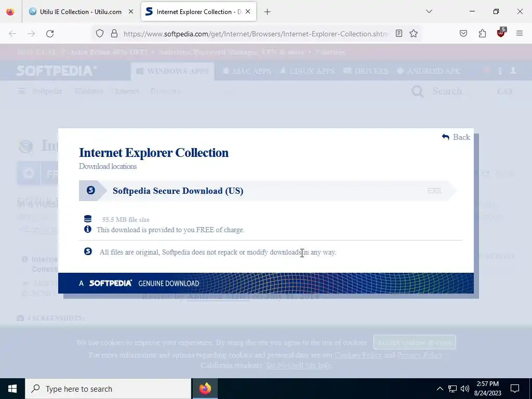The width and height of the screenshot is (532, 399).
Task: Open the volume speaker tray icon
Action: coord(465,389)
